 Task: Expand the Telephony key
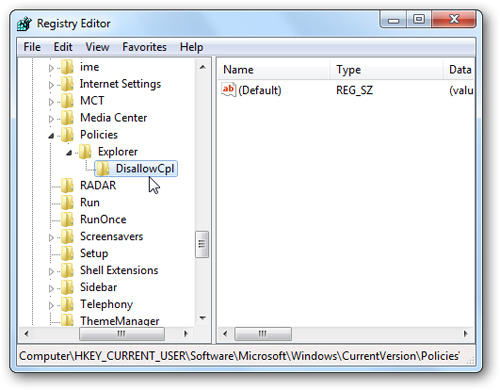[51, 306]
